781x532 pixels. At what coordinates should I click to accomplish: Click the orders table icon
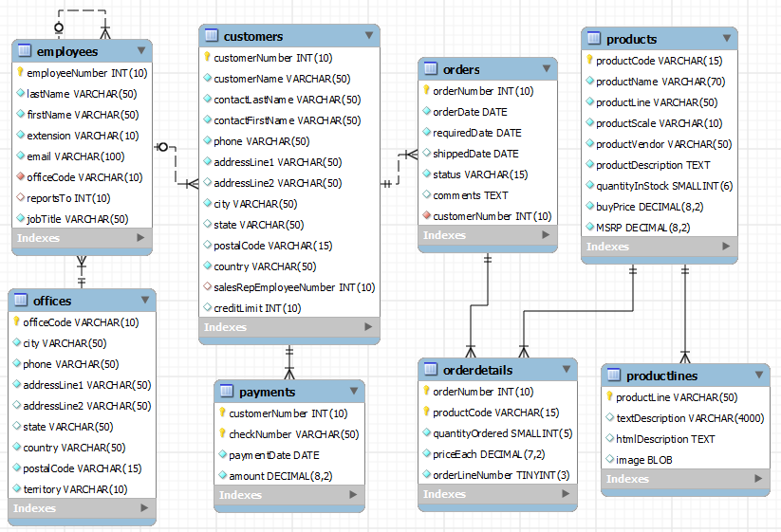(430, 69)
